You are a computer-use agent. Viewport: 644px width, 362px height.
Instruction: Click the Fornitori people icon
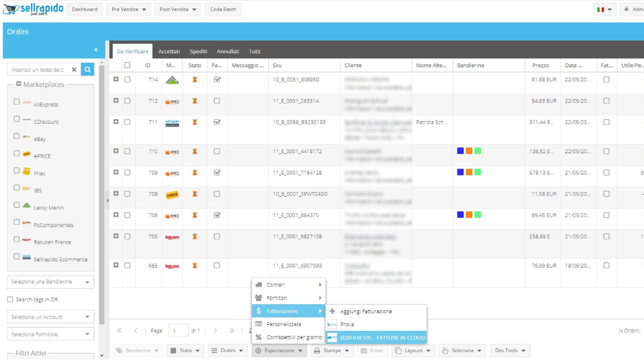tap(259, 298)
